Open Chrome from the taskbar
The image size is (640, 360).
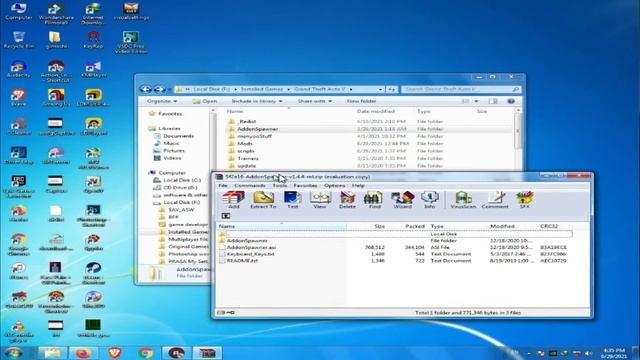pyautogui.click(x=146, y=353)
